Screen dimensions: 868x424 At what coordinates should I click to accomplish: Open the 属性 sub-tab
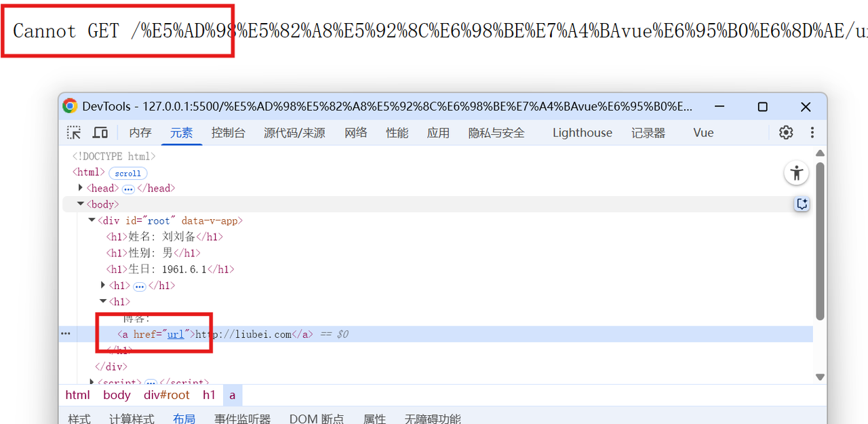(374, 419)
